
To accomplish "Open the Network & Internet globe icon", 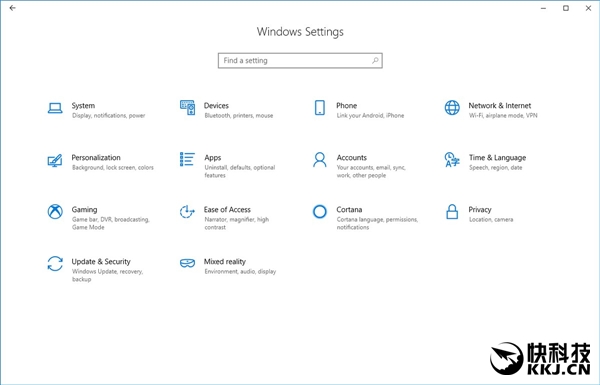I will click(x=452, y=108).
